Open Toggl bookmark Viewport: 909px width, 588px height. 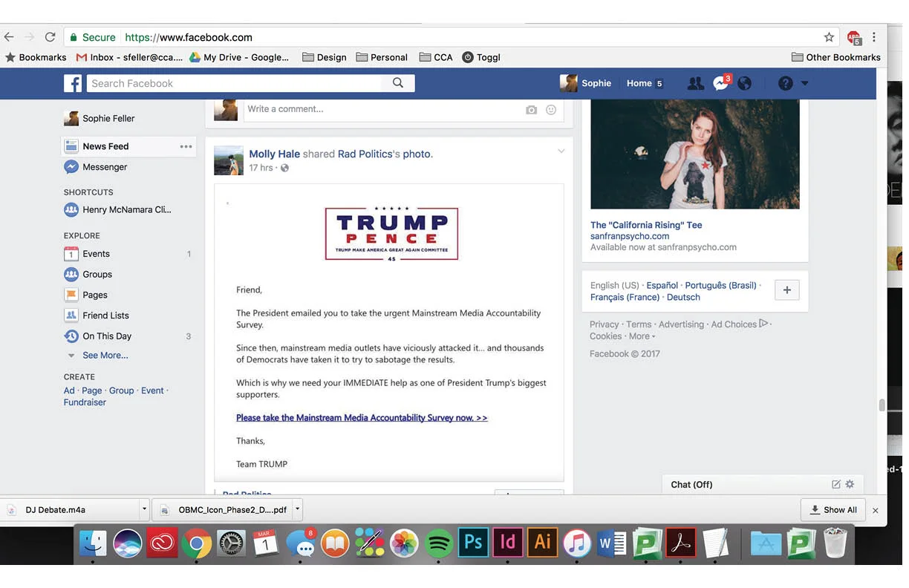click(x=481, y=57)
